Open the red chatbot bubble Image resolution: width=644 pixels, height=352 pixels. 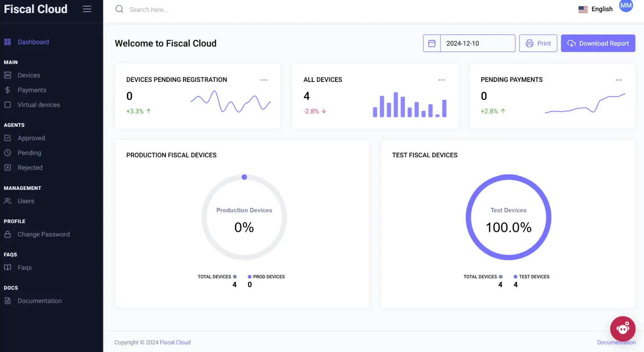click(x=622, y=329)
